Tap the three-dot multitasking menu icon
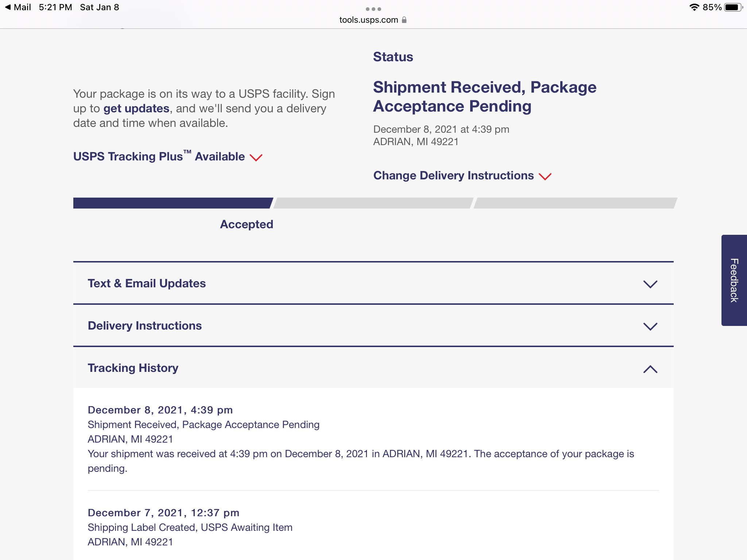This screenshot has height=560, width=747. tap(373, 9)
